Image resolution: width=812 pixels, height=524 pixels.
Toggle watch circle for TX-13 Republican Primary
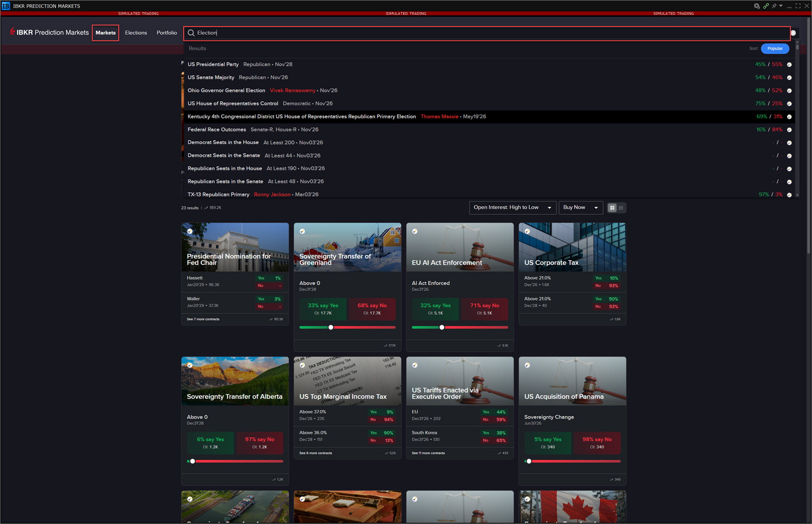pos(789,195)
